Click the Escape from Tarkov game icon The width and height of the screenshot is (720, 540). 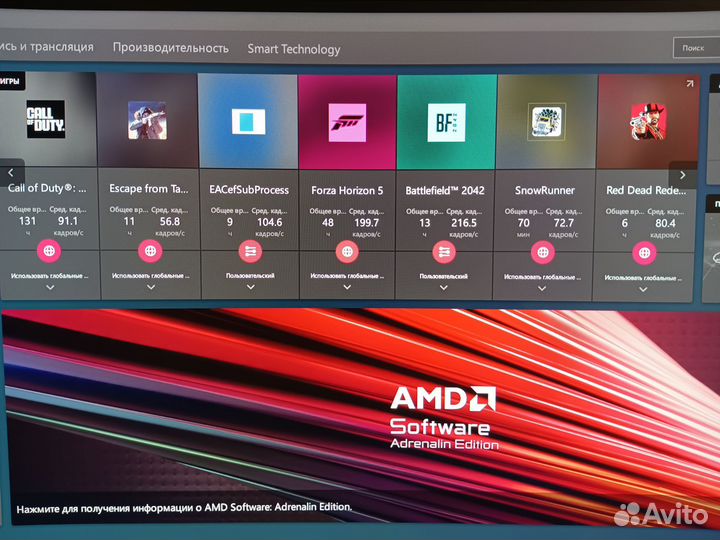click(x=147, y=121)
